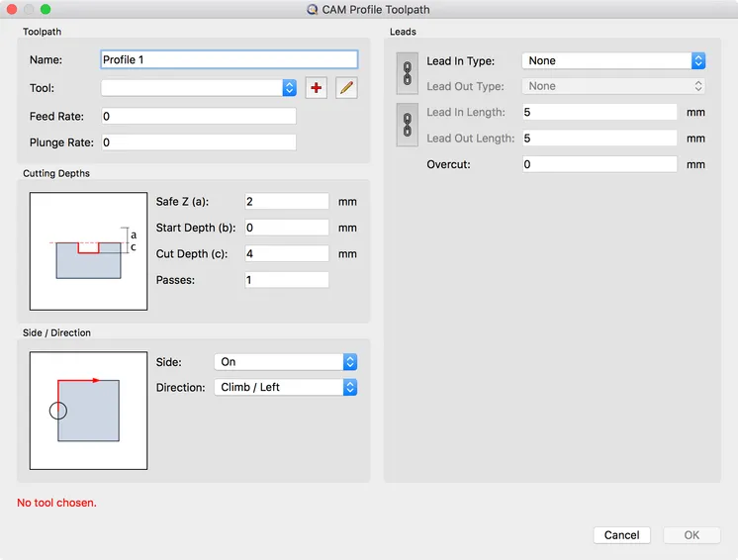Viewport: 738px width, 560px height.
Task: Expand the Side dropdown set to On
Action: click(286, 362)
